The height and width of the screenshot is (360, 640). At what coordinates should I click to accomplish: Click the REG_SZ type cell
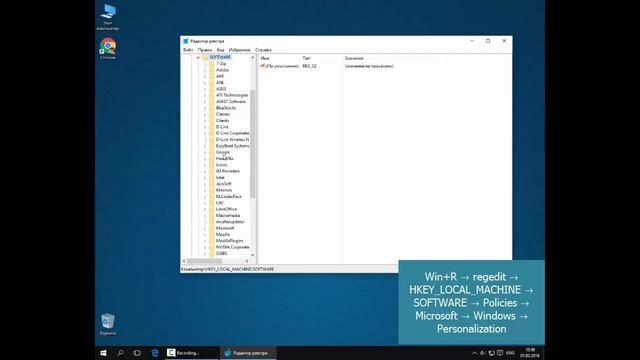(x=309, y=66)
